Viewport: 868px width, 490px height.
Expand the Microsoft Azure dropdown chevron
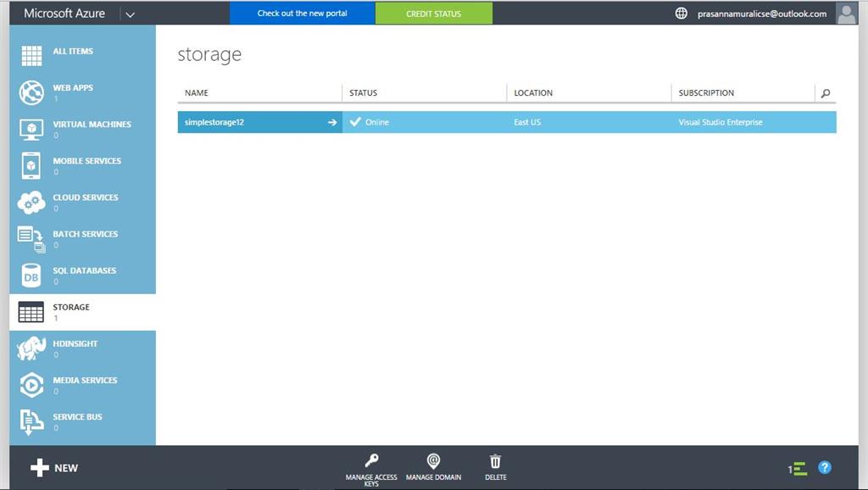click(130, 14)
